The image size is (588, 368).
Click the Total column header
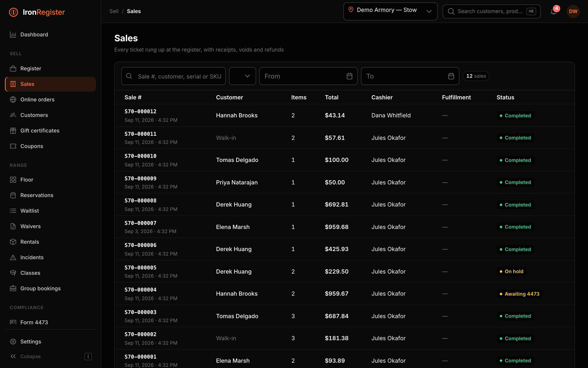(331, 97)
